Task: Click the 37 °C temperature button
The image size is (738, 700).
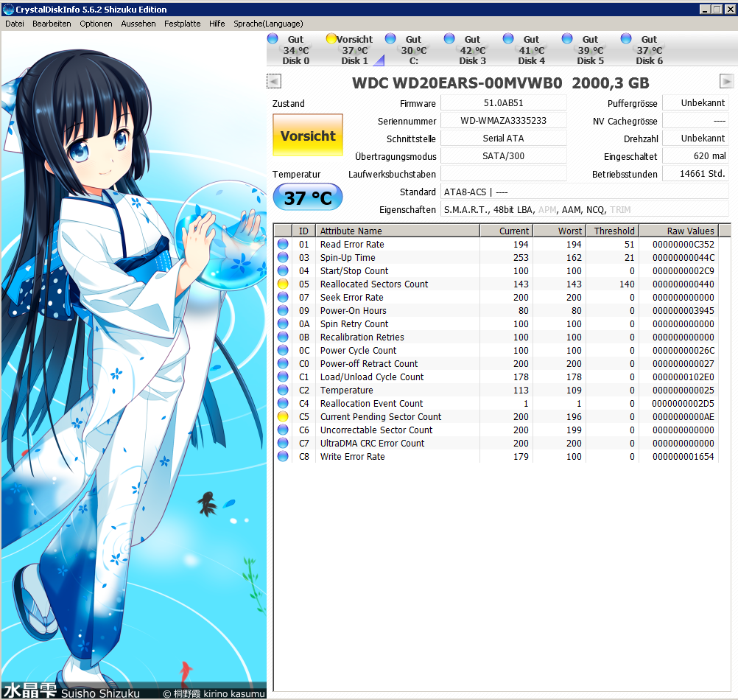Action: [308, 197]
